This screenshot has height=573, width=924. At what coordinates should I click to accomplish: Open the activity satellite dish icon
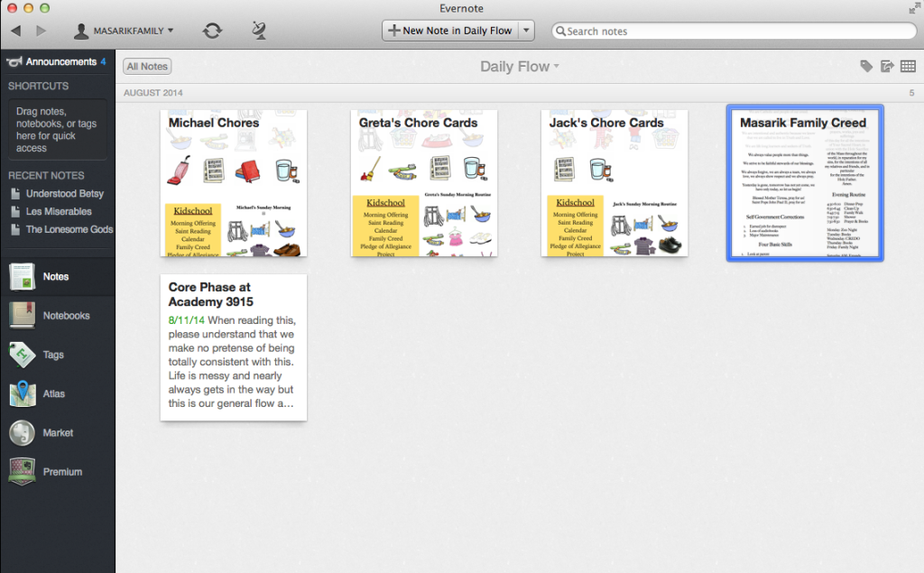click(x=259, y=31)
